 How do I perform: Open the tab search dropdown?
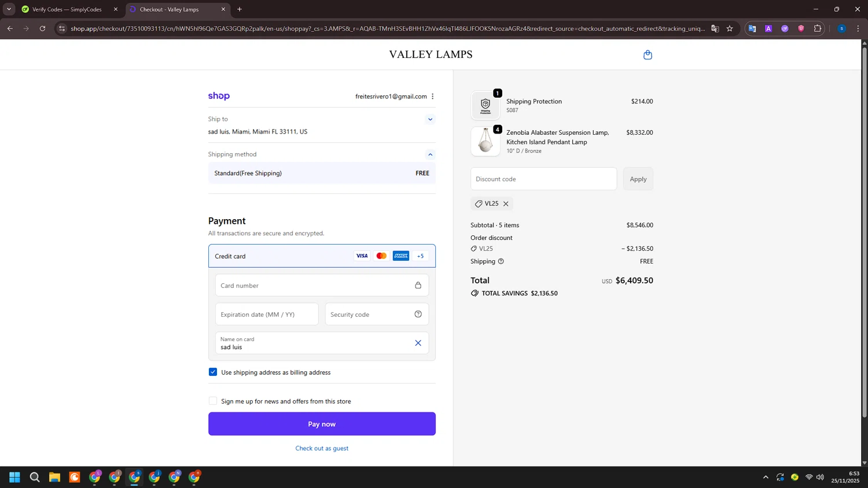tap(9, 9)
